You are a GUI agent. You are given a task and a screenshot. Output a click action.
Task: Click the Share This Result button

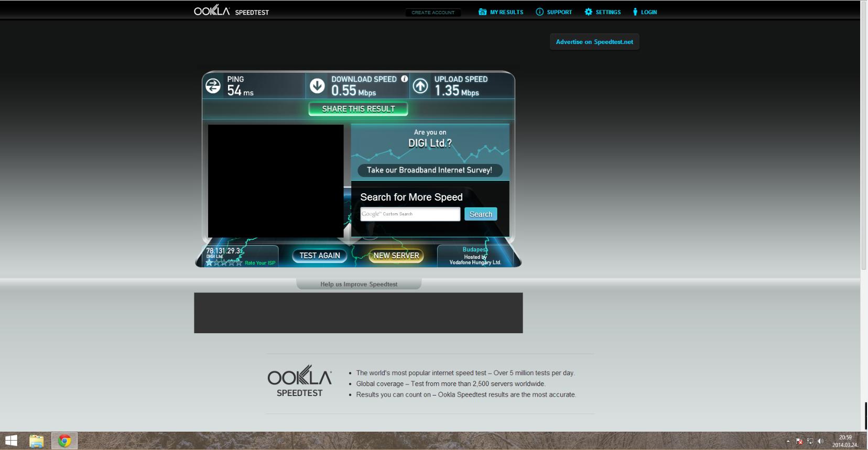tap(358, 109)
